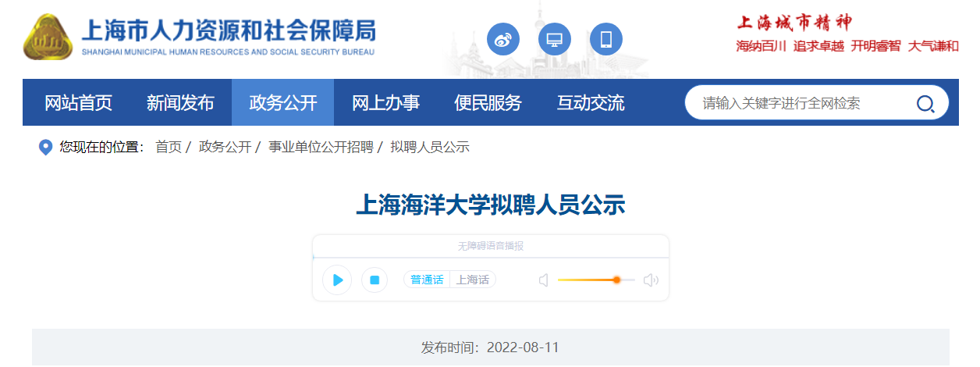The image size is (980, 367).
Task: Play the voice broadcast audio
Action: coord(337,280)
